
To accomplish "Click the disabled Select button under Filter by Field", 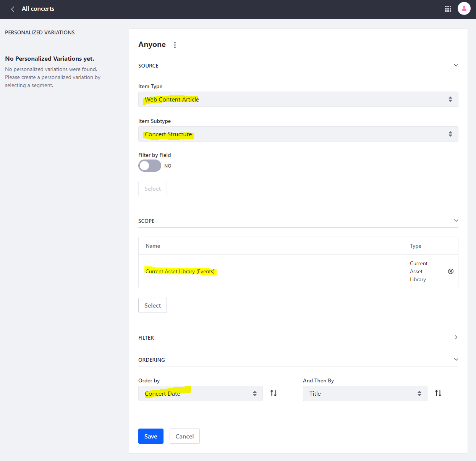I will (152, 189).
